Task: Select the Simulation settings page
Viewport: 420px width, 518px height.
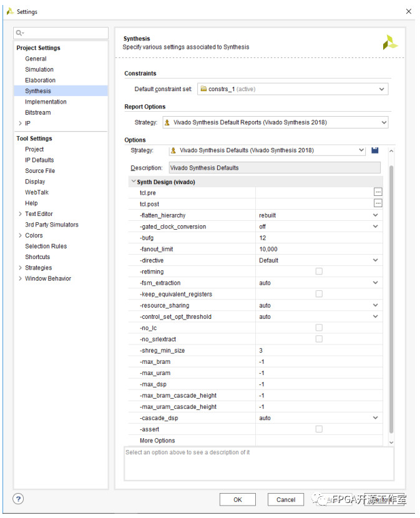Action: (x=39, y=69)
